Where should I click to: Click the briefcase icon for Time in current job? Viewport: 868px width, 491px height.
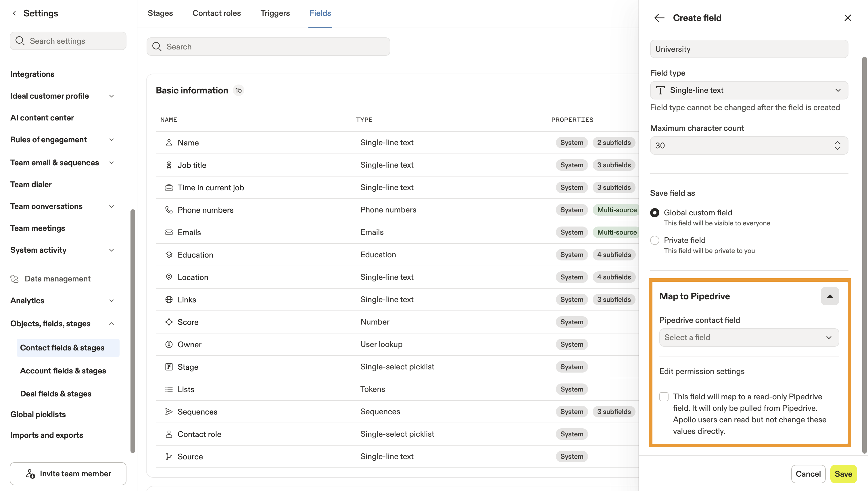[x=169, y=187]
